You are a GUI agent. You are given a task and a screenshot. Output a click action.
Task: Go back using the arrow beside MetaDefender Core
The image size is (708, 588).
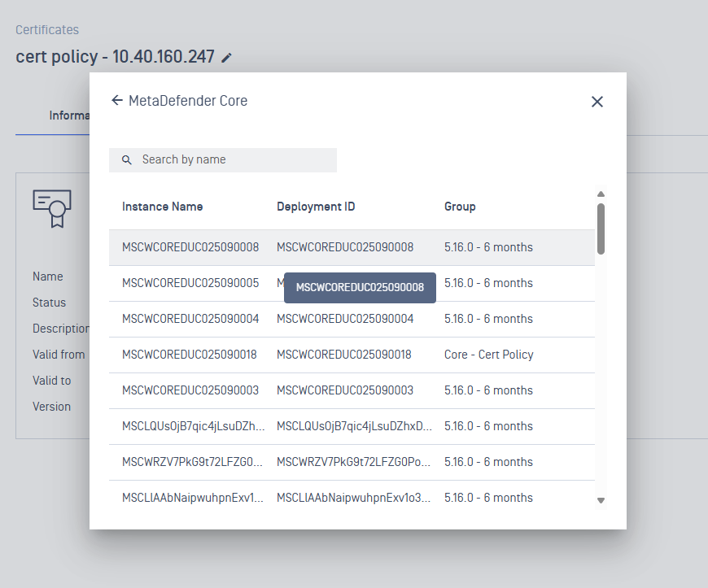click(117, 100)
